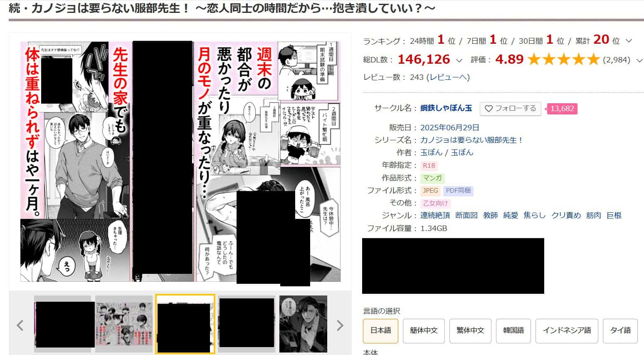Expand the rating breakdown chevron
Screen dimensions: 644x355
pyautogui.click(x=639, y=60)
